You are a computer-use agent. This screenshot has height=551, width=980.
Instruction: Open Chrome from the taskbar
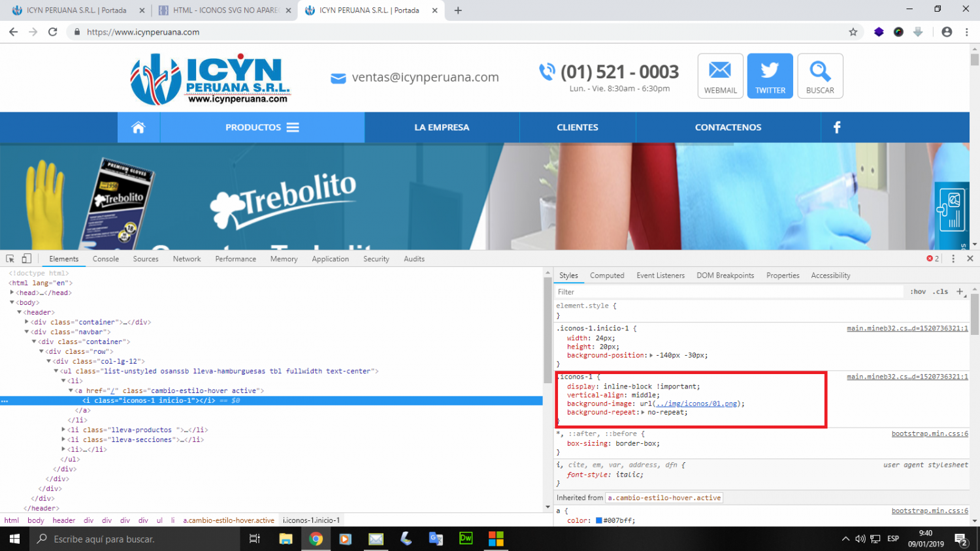316,539
